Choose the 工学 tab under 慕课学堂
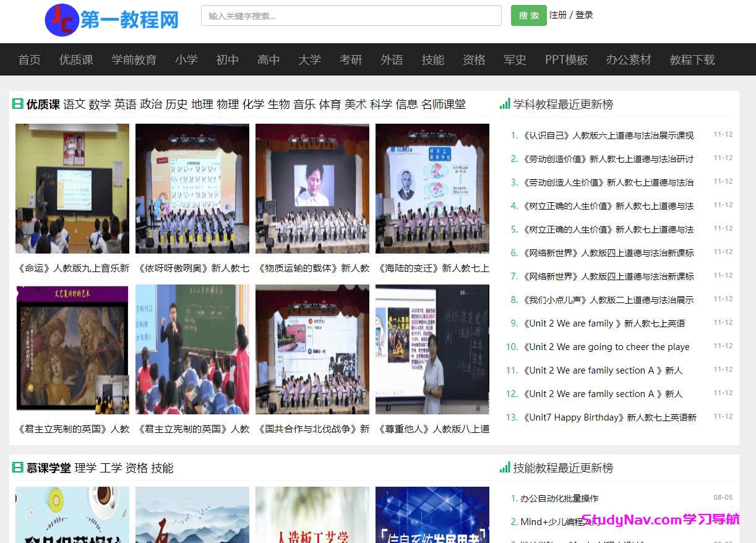The height and width of the screenshot is (543, 756). pos(111,468)
